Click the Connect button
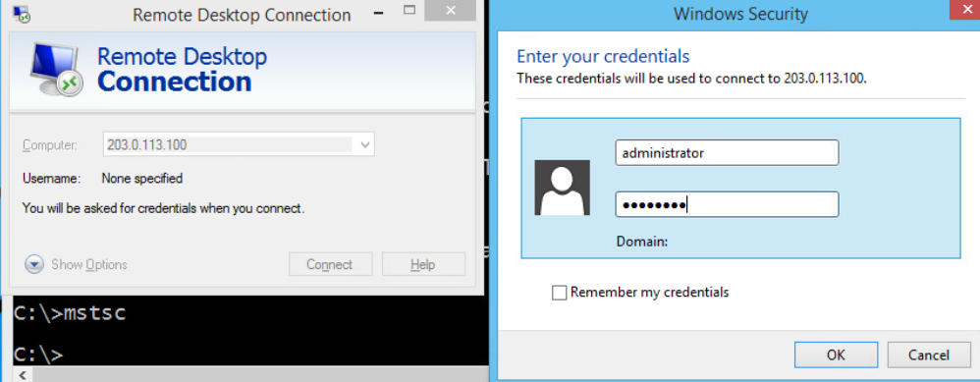This screenshot has width=980, height=382. tap(330, 264)
